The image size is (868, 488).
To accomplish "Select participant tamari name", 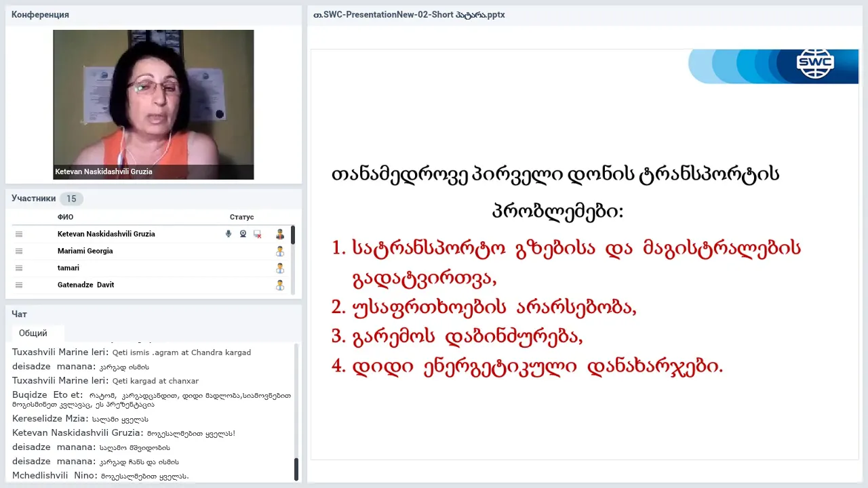I will [x=68, y=268].
